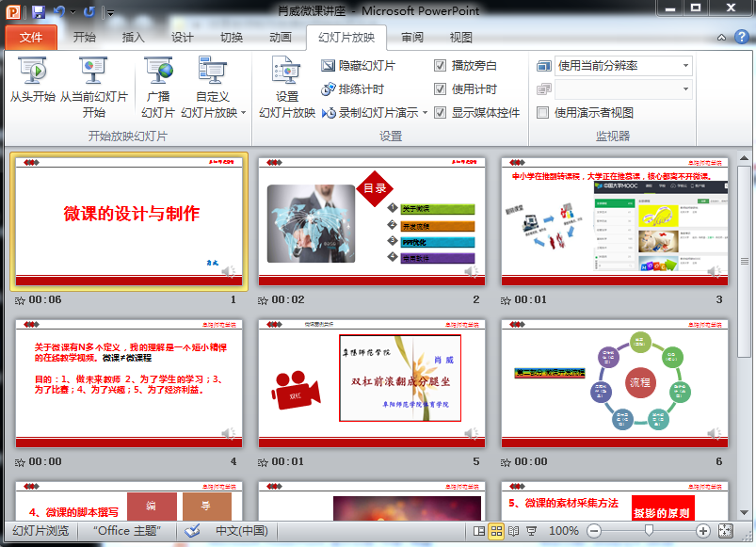
Task: Open Customize Quick Access Toolbar dropdown
Action: coord(110,12)
